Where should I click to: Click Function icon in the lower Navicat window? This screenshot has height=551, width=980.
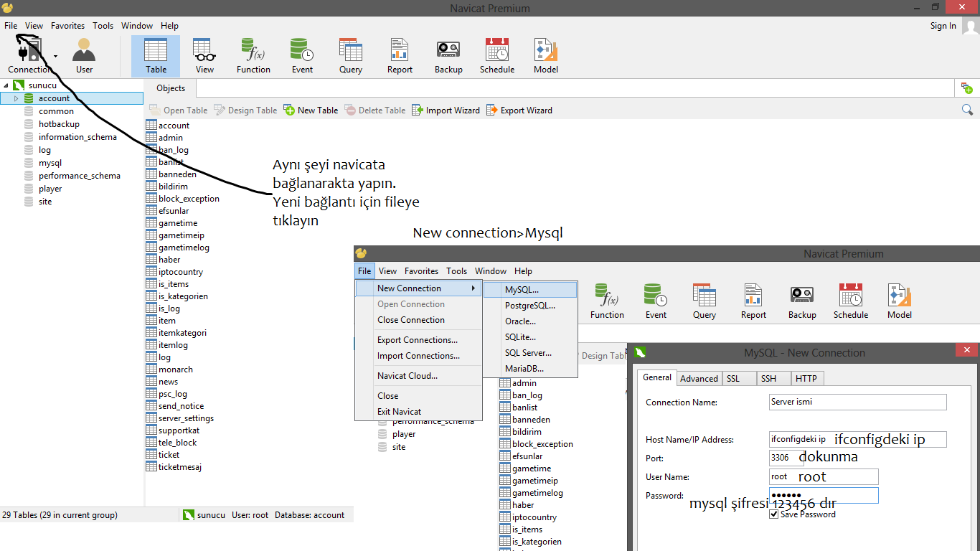point(607,301)
